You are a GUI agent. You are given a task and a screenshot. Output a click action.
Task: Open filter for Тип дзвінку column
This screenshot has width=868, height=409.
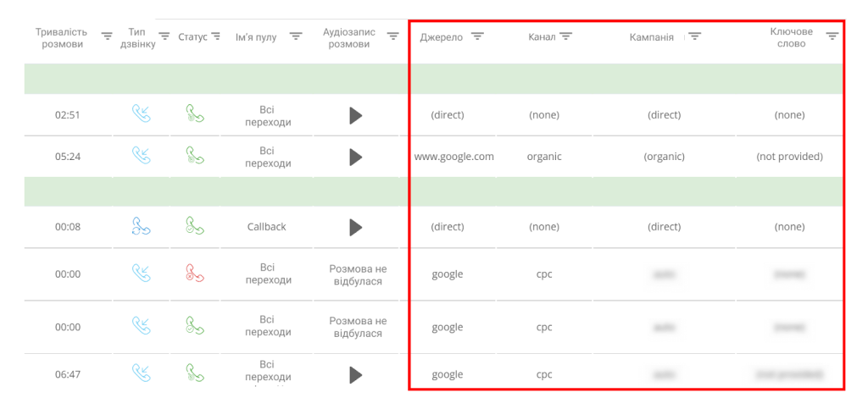point(164,36)
